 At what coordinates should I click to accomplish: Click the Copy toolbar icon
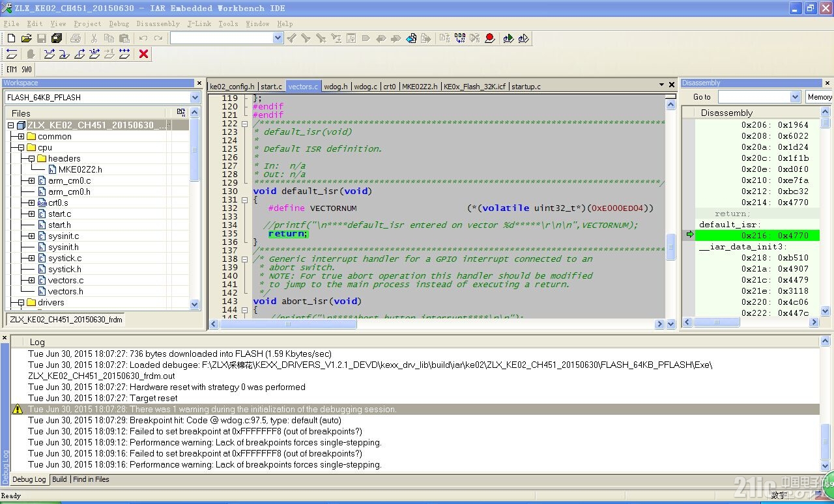point(109,38)
